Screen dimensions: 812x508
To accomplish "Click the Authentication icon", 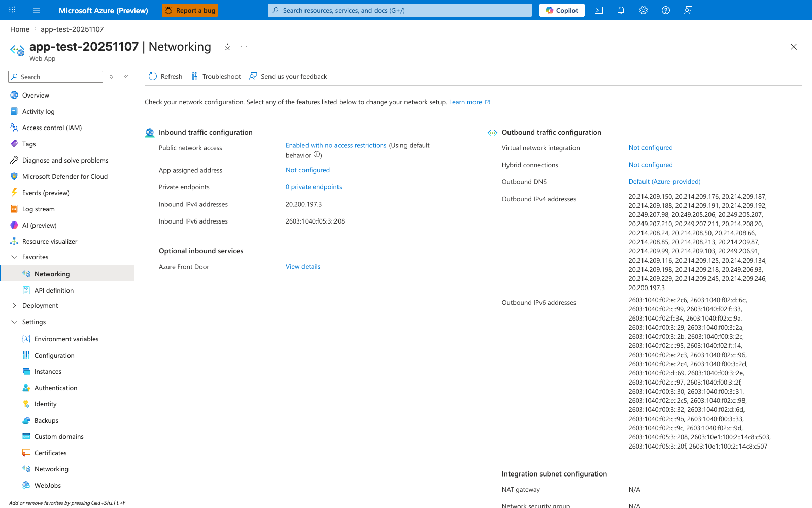I will pos(26,388).
